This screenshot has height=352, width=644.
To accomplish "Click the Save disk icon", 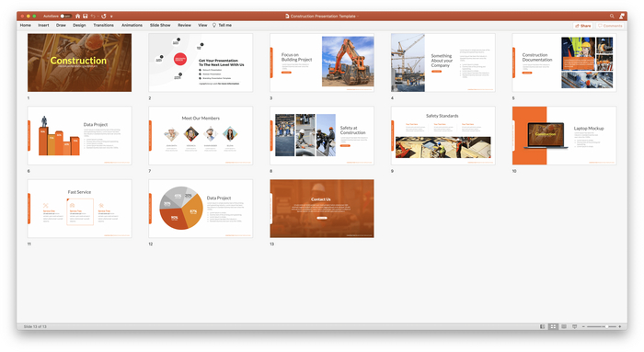I will coord(85,16).
